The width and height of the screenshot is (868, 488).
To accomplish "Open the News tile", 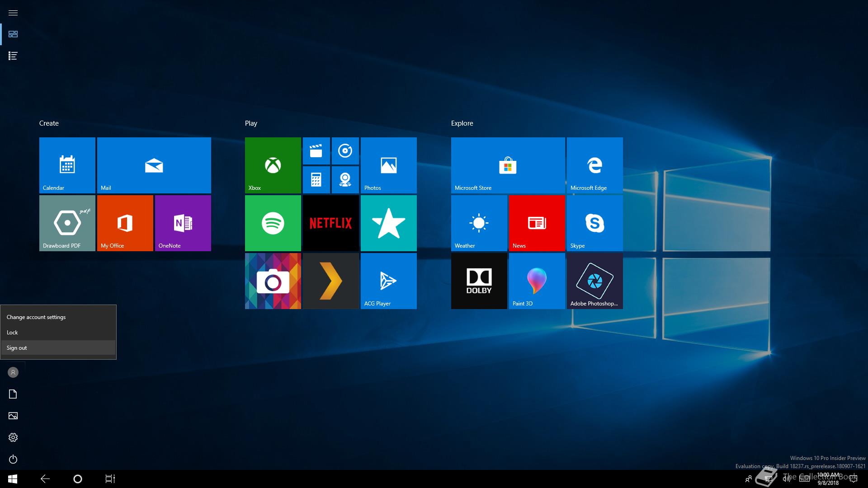I will (x=537, y=223).
